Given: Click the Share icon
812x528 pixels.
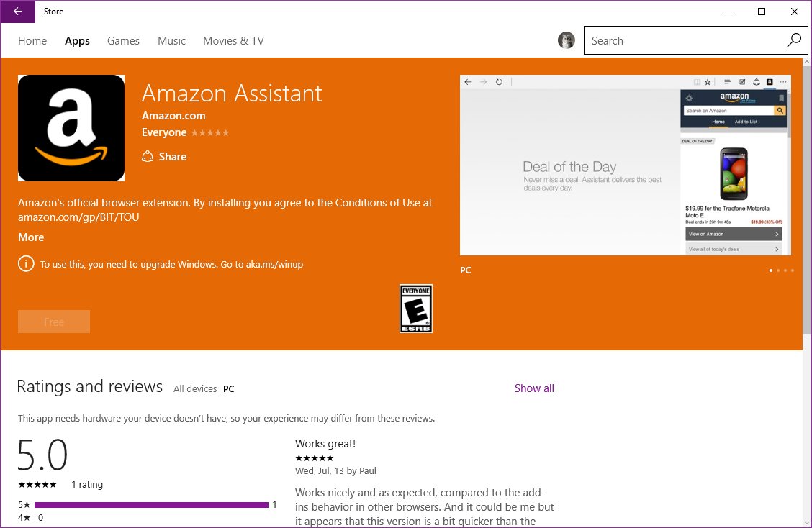Looking at the screenshot, I should 148,157.
